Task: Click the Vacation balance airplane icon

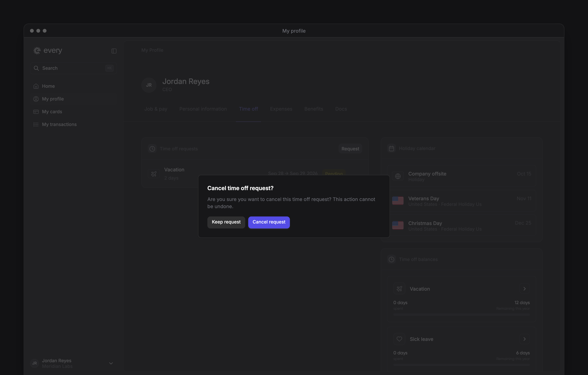Action: (399, 289)
